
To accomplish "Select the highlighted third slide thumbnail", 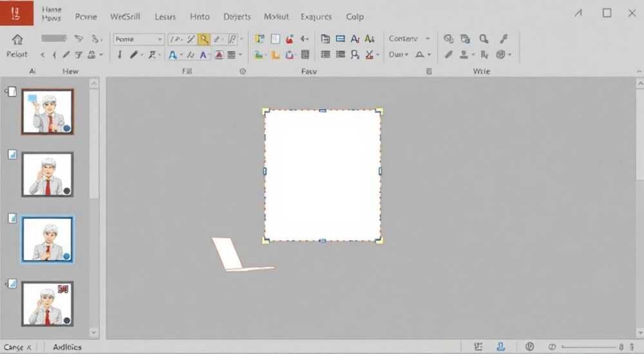I will [x=48, y=239].
